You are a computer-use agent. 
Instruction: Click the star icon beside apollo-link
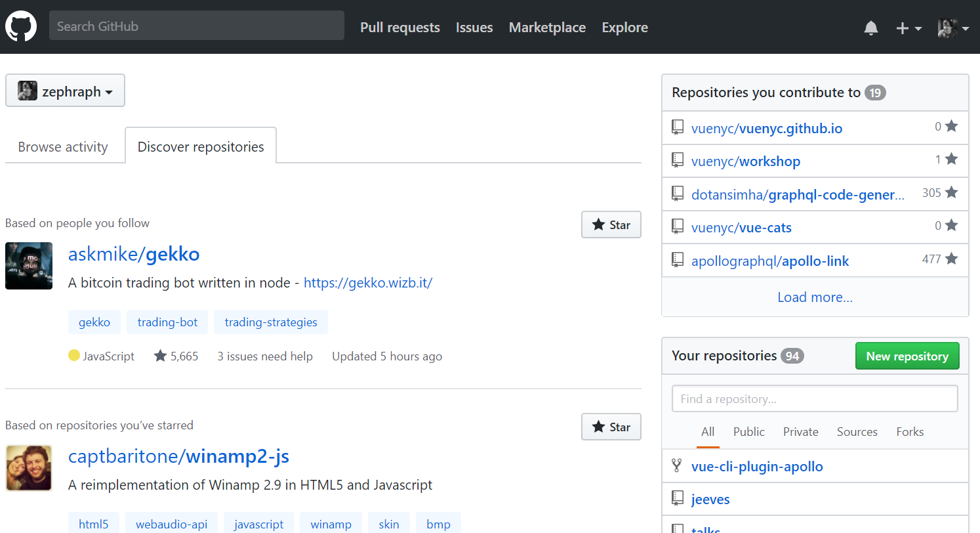click(951, 259)
